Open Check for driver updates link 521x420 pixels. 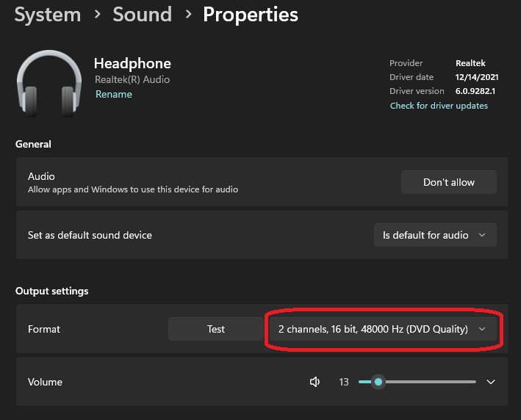439,106
